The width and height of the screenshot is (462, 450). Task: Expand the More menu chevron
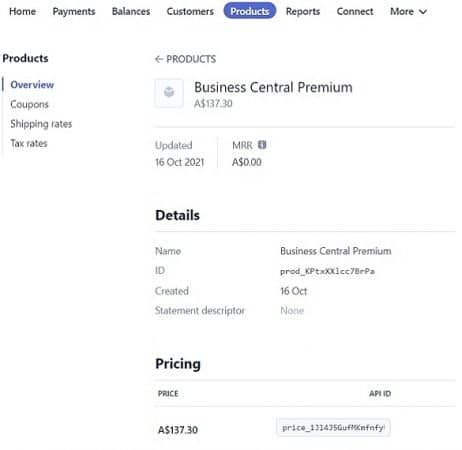tap(423, 12)
